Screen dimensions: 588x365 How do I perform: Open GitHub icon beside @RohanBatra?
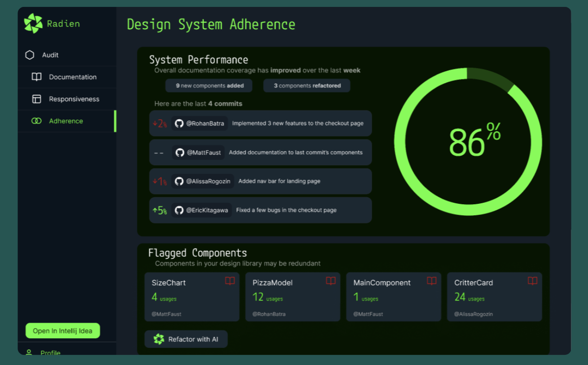(179, 123)
